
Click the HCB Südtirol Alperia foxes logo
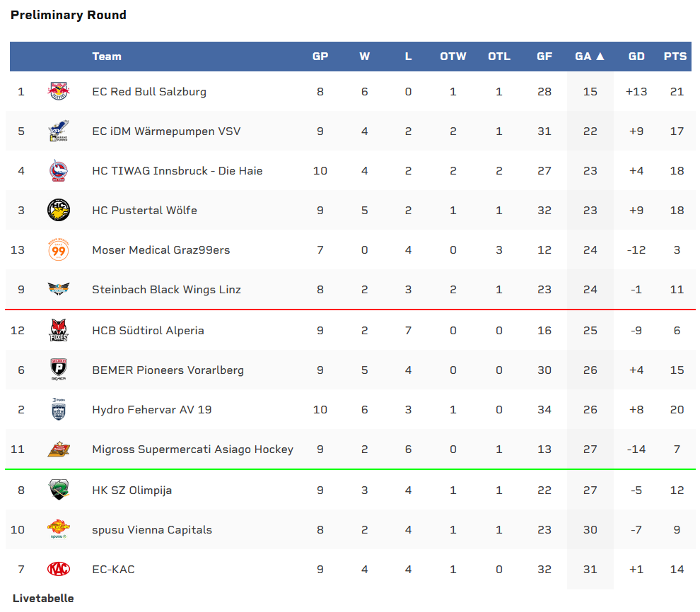coord(59,330)
